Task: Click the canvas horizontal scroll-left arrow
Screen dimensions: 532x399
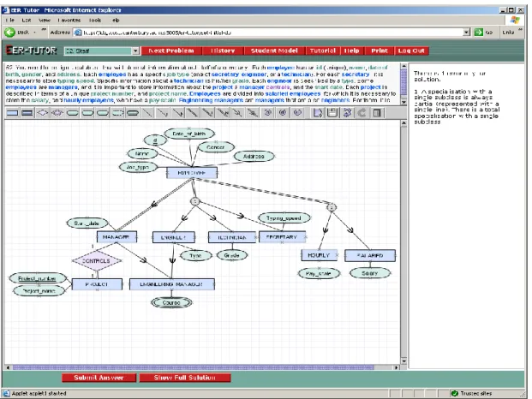Action: pos(8,367)
